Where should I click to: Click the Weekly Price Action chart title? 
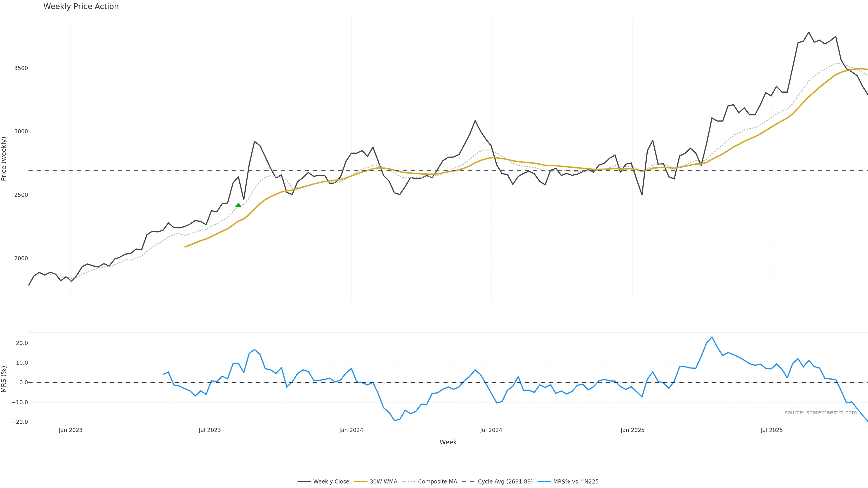[x=81, y=6]
